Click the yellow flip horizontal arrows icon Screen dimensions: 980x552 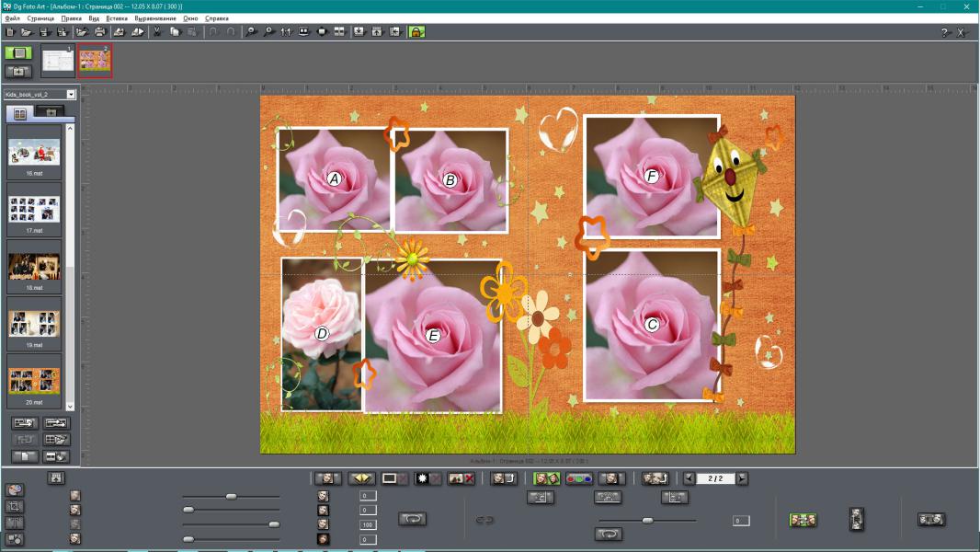tap(361, 478)
